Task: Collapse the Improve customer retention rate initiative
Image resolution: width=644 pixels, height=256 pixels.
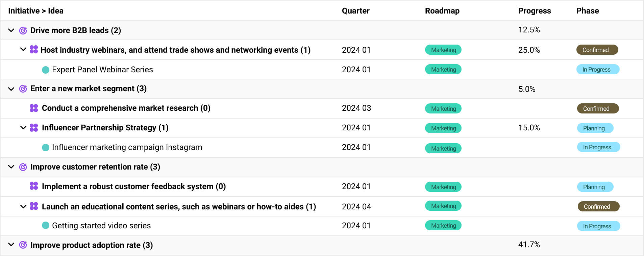Action: click(x=11, y=167)
